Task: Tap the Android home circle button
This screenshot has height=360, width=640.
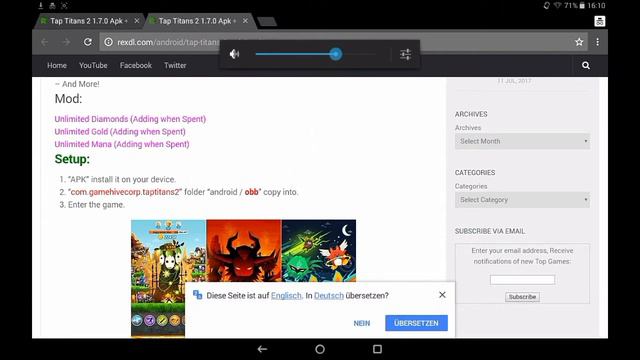Action: click(x=320, y=349)
